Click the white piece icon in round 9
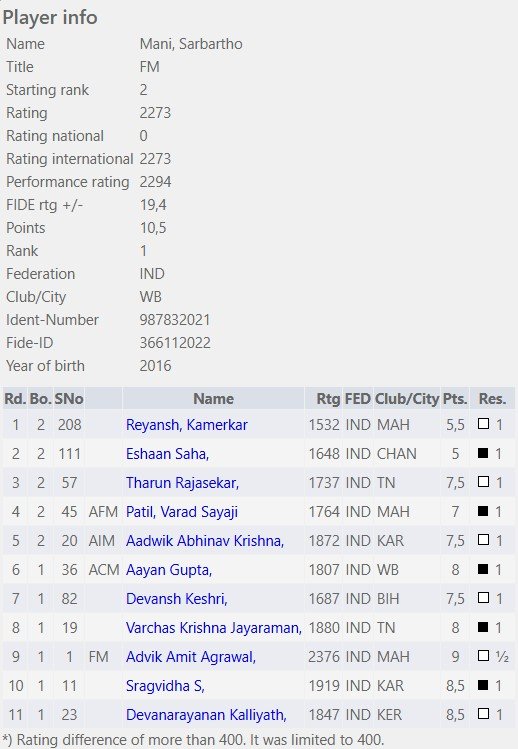Image resolution: width=518 pixels, height=749 pixels. (483, 656)
